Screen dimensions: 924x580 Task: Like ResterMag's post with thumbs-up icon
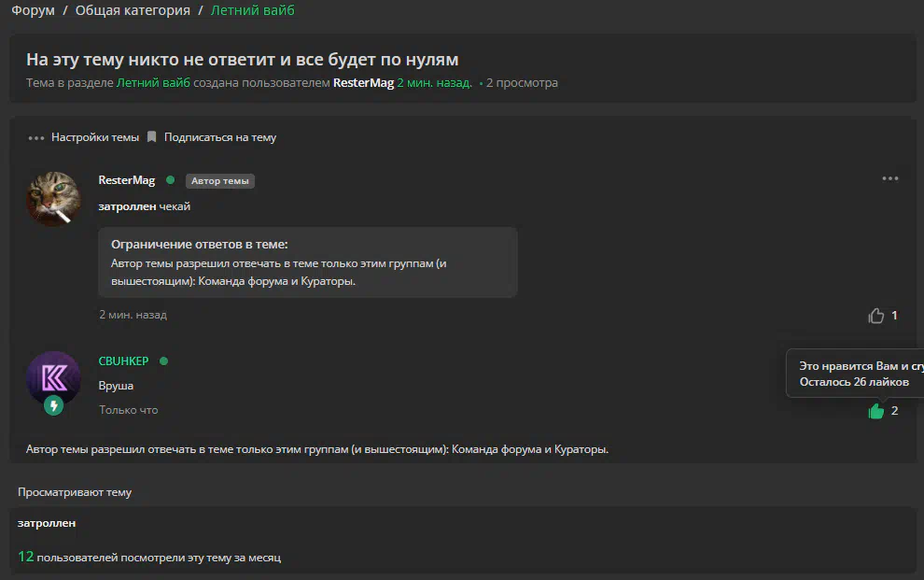(875, 316)
